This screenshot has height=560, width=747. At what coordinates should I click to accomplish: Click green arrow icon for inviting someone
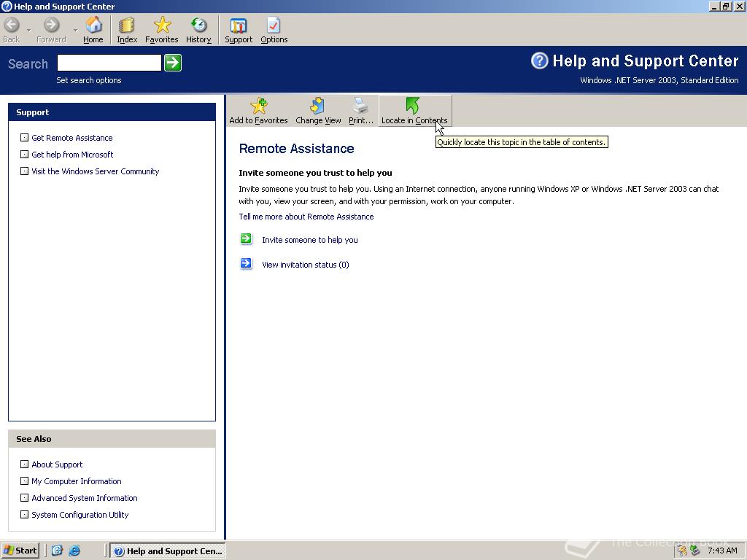pyautogui.click(x=247, y=239)
